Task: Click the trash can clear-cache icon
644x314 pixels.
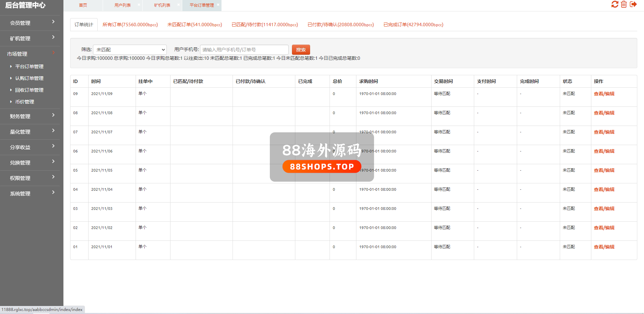Action: coord(624,4)
